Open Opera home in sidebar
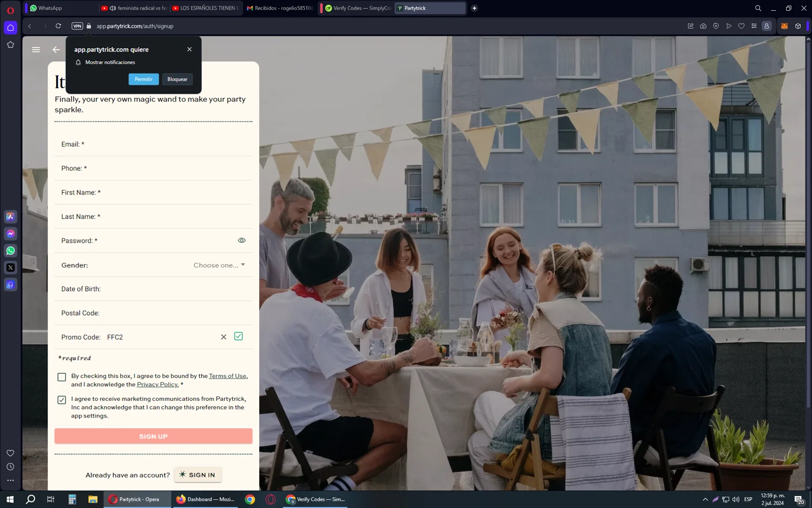This screenshot has height=508, width=812. pyautogui.click(x=10, y=28)
